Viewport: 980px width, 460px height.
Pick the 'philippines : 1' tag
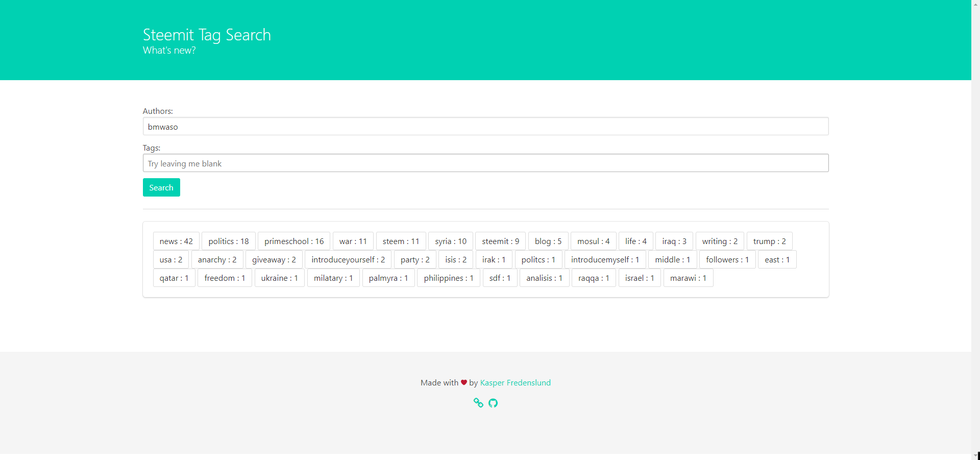click(x=449, y=278)
